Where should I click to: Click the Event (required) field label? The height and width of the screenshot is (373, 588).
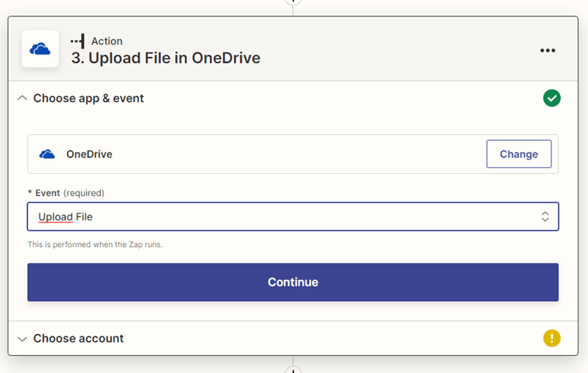pyautogui.click(x=68, y=192)
